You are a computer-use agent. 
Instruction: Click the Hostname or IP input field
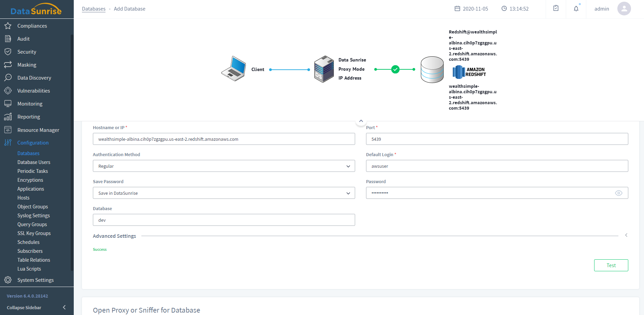[x=224, y=139]
